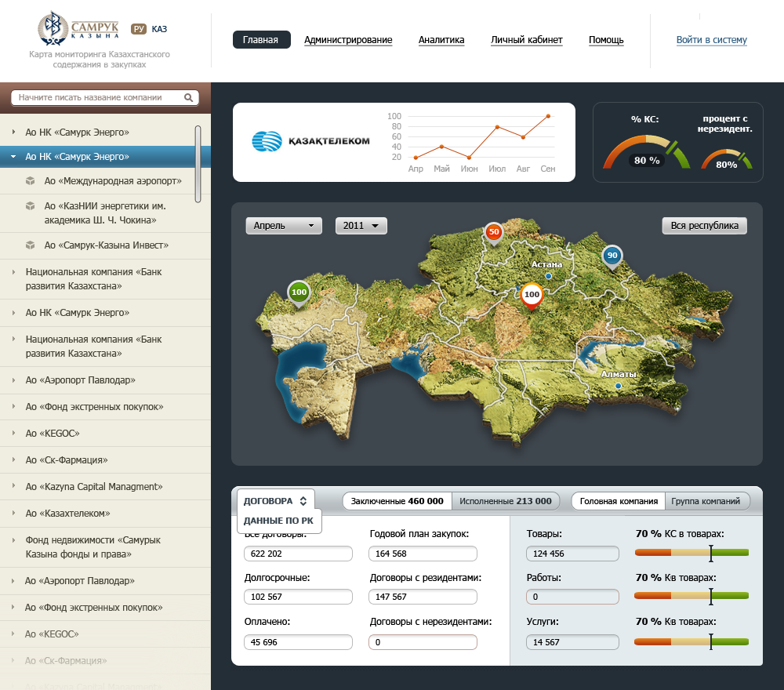Viewport: 784px width, 690px height.
Task: Select Головная компания option
Action: coord(619,501)
